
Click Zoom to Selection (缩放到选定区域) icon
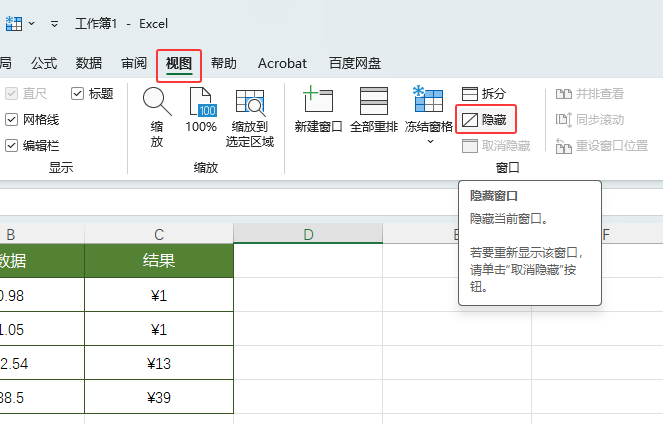pyautogui.click(x=250, y=103)
